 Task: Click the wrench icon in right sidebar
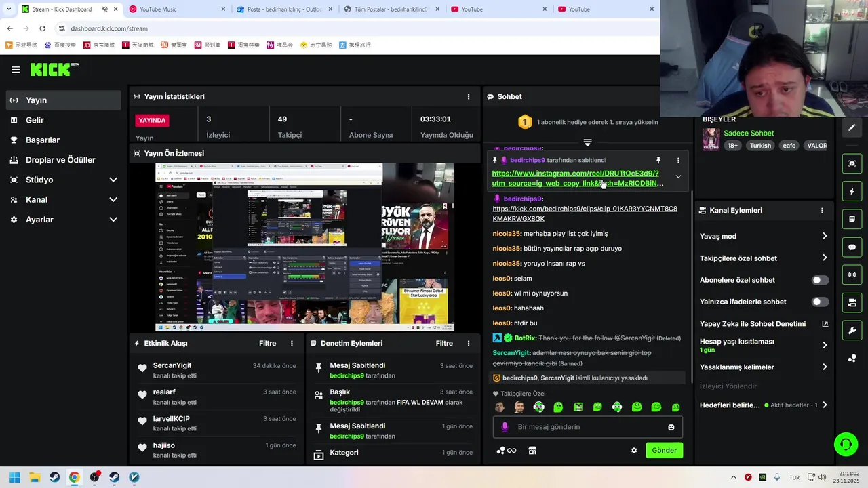[852, 331]
